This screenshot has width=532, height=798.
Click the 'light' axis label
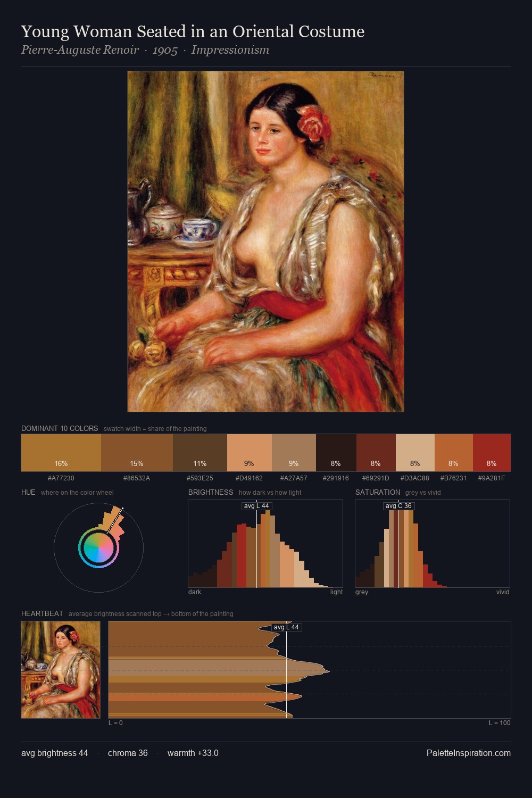336,592
